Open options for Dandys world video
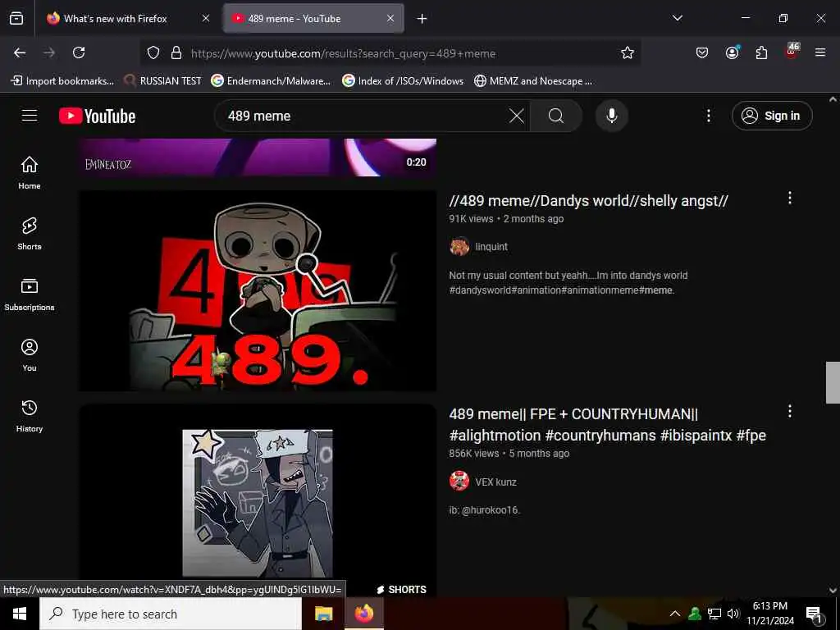Image resolution: width=840 pixels, height=630 pixels. [x=790, y=199]
